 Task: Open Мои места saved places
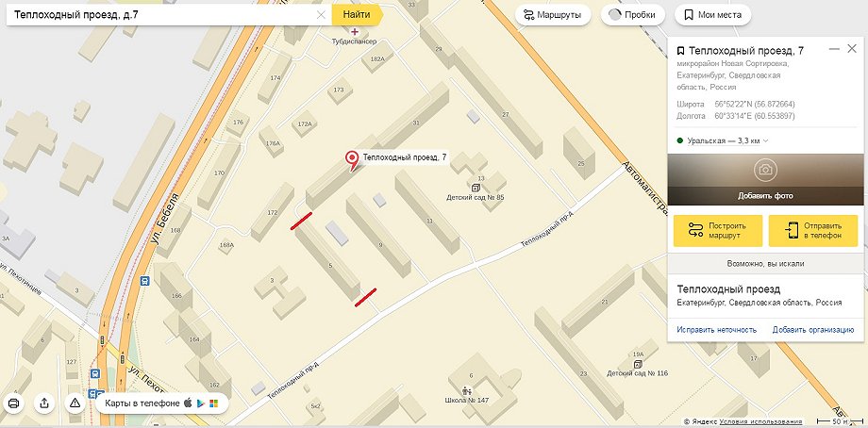tap(712, 15)
